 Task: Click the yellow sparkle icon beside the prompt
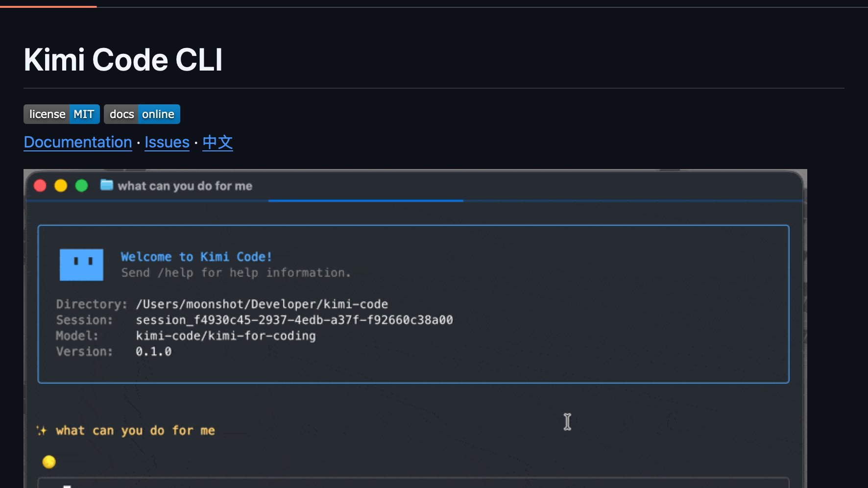(x=42, y=431)
